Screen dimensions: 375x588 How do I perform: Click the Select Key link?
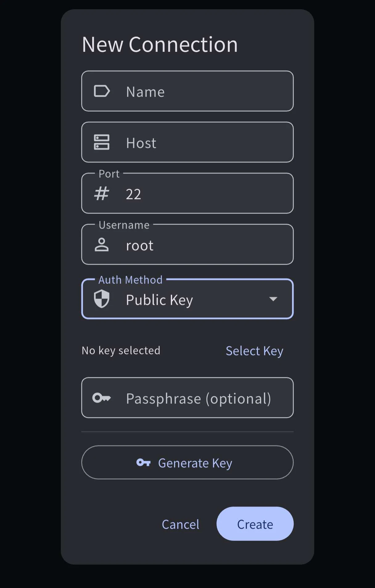(x=254, y=351)
